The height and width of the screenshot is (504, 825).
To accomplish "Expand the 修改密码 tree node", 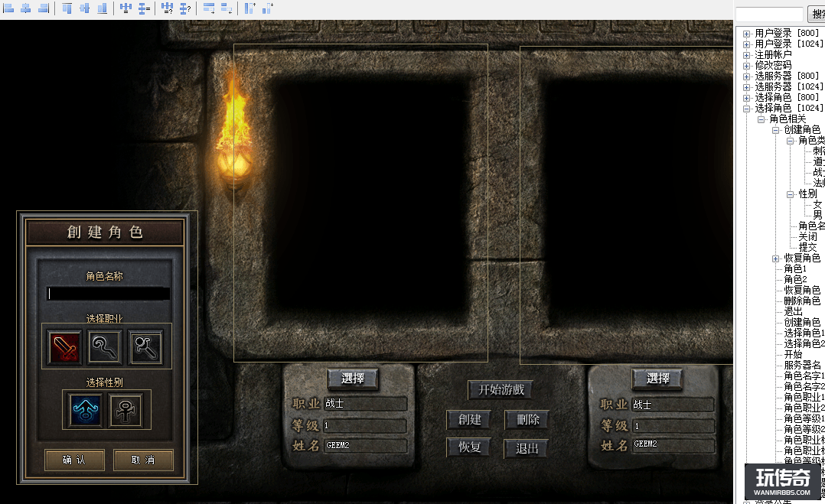I will coord(746,66).
